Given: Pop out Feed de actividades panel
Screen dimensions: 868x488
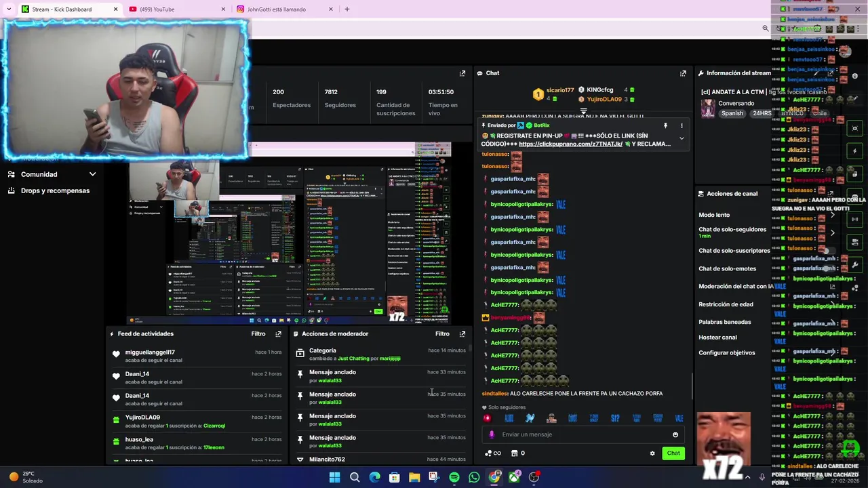Looking at the screenshot, I should tap(278, 333).
